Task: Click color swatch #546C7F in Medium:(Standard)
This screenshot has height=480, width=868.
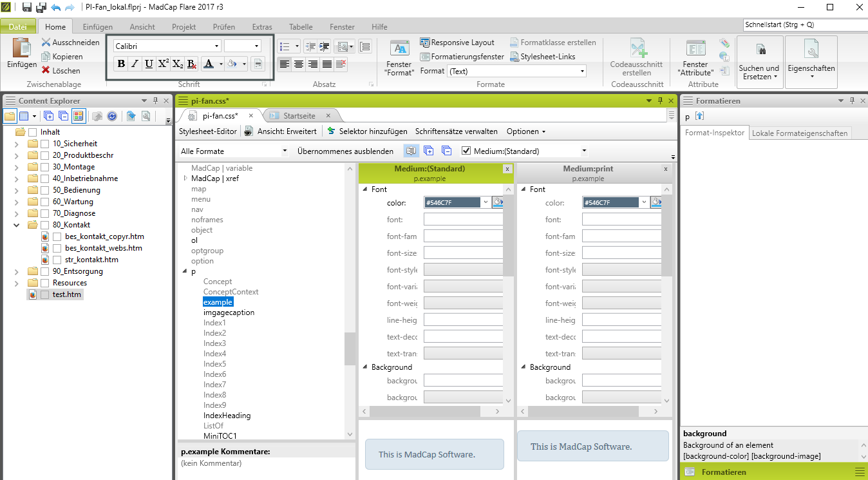Action: [x=452, y=202]
